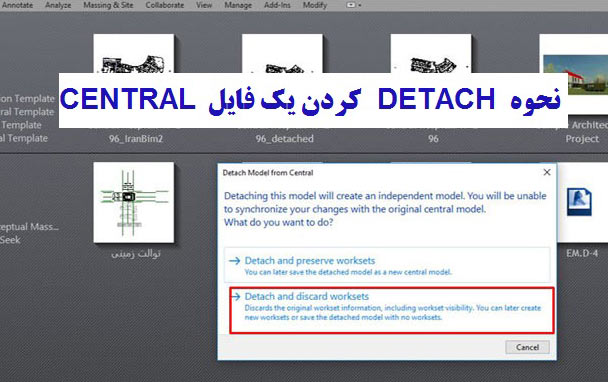Select Structural Template link, third in list
608x382 pixels.
(21, 125)
